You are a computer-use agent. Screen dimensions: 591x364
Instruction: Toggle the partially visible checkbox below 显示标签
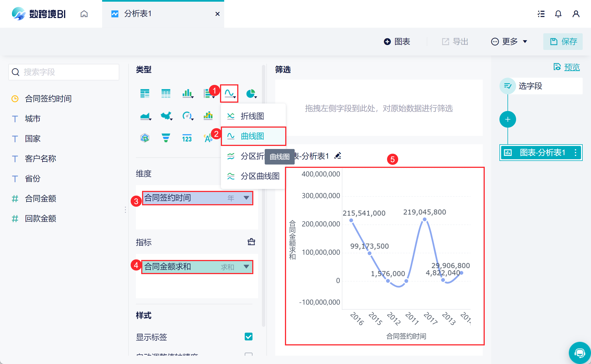(x=249, y=355)
